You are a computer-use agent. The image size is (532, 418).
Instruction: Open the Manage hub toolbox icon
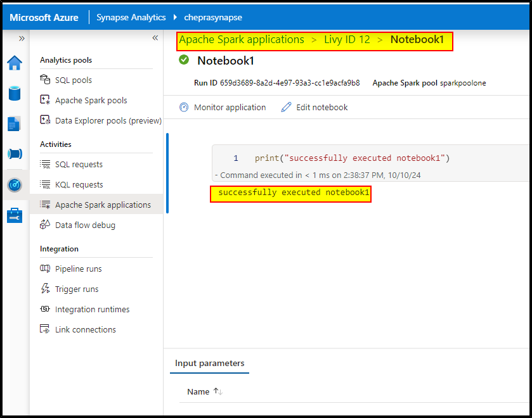click(x=15, y=215)
